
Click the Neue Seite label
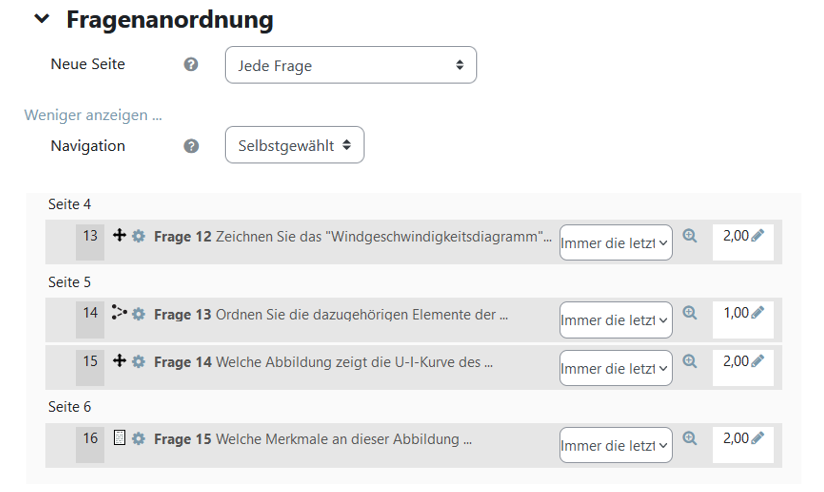88,64
